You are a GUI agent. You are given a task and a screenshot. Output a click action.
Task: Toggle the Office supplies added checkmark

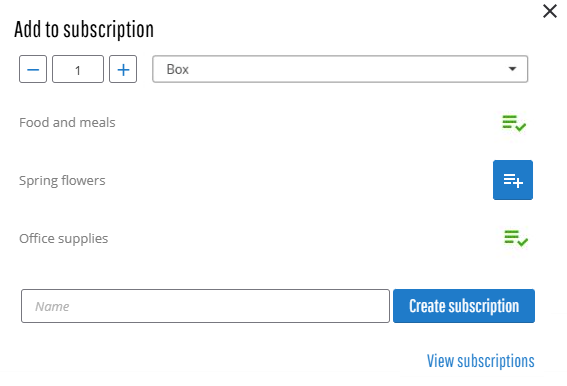tap(516, 238)
